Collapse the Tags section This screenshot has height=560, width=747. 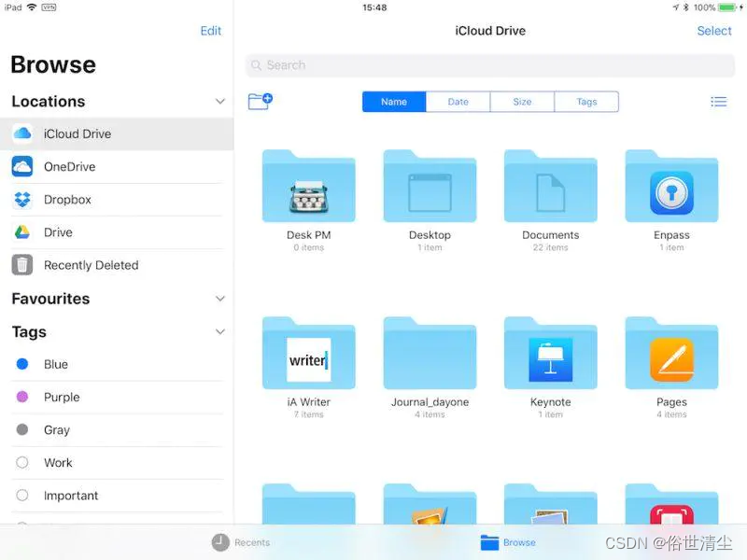click(220, 331)
